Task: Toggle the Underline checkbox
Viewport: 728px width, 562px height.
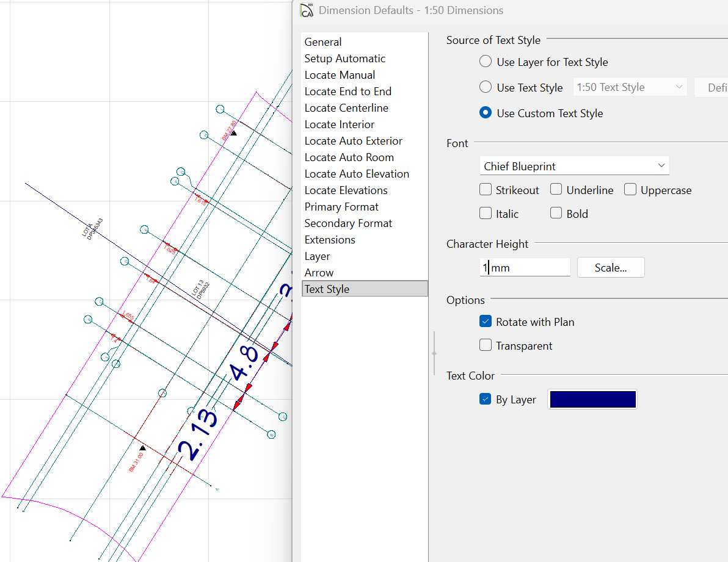Action: click(556, 190)
